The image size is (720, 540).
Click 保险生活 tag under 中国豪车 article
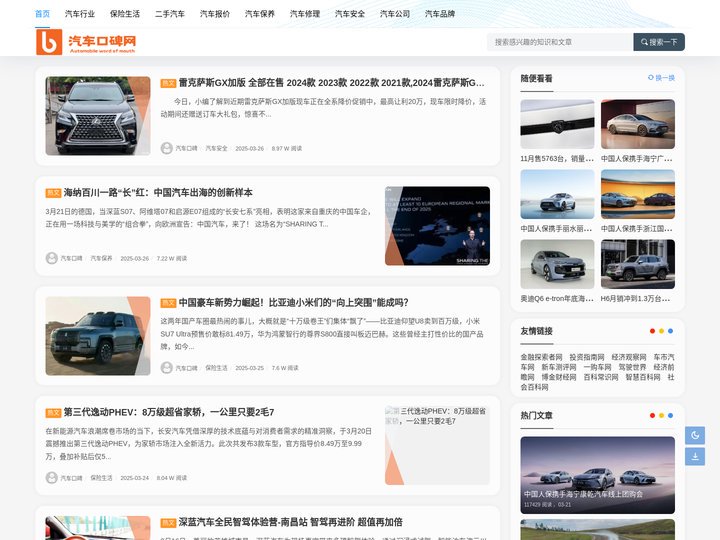tap(216, 368)
